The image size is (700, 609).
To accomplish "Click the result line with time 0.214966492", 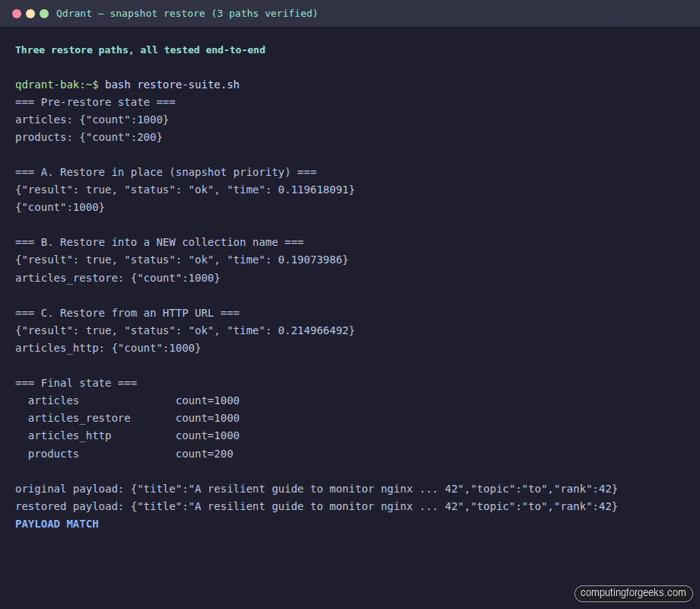I will tap(185, 330).
